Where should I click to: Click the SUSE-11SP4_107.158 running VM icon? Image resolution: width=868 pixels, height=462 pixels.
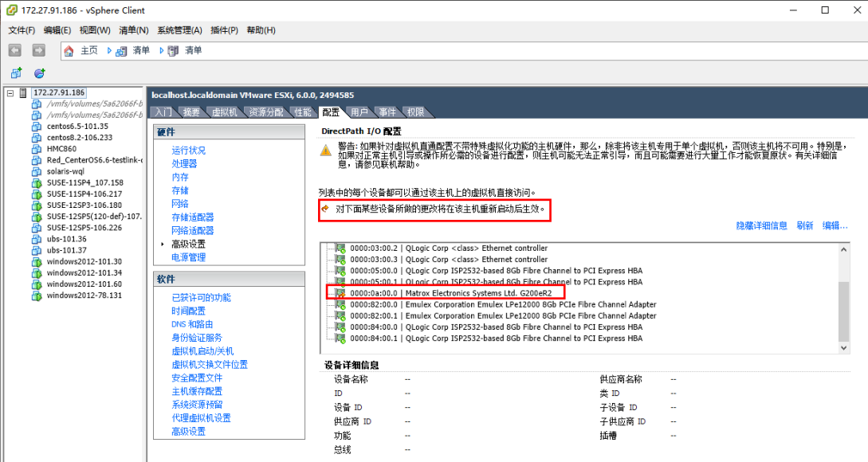coord(37,182)
